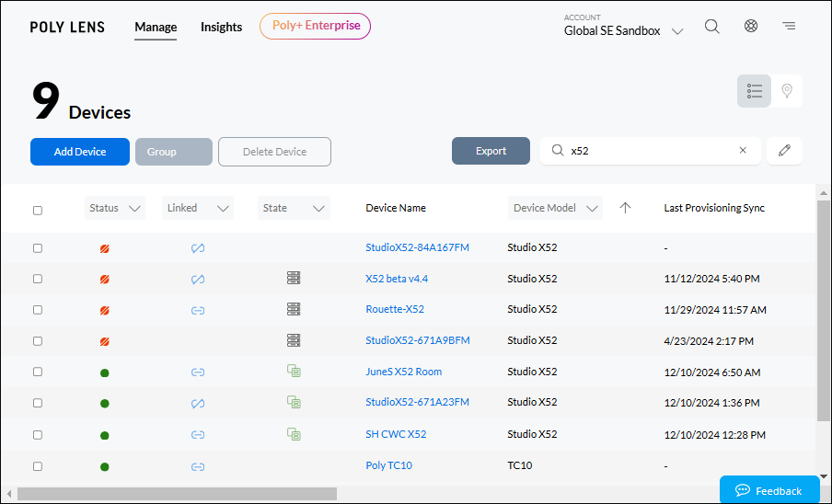Image resolution: width=832 pixels, height=504 pixels.
Task: Click the Group button
Action: (x=174, y=152)
